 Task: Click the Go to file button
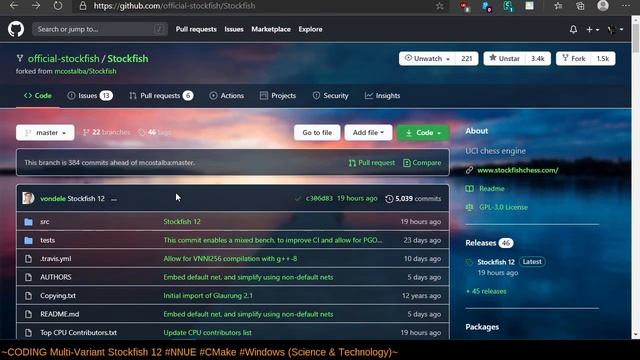tap(317, 133)
